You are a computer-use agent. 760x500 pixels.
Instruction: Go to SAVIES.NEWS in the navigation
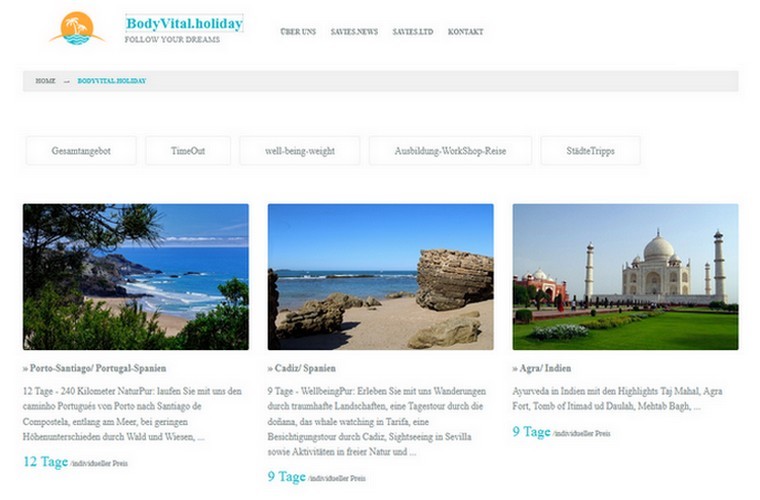point(354,31)
